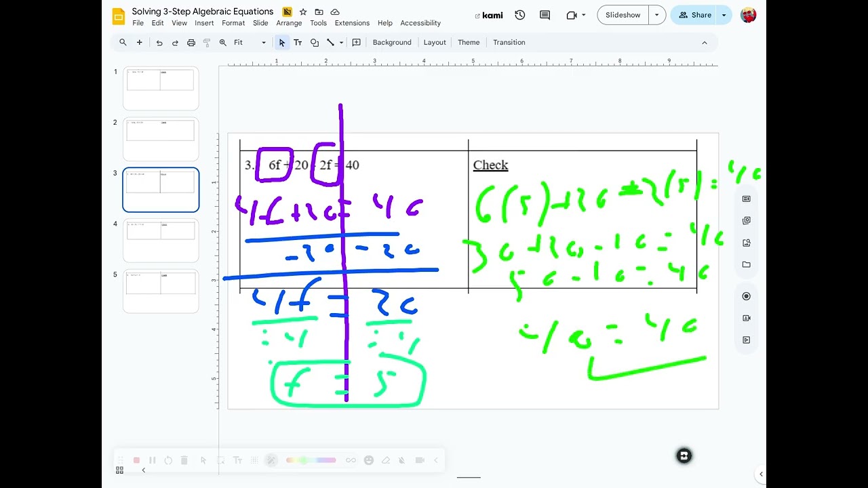
Task: Select slide 5 thumbnail
Action: (x=161, y=291)
